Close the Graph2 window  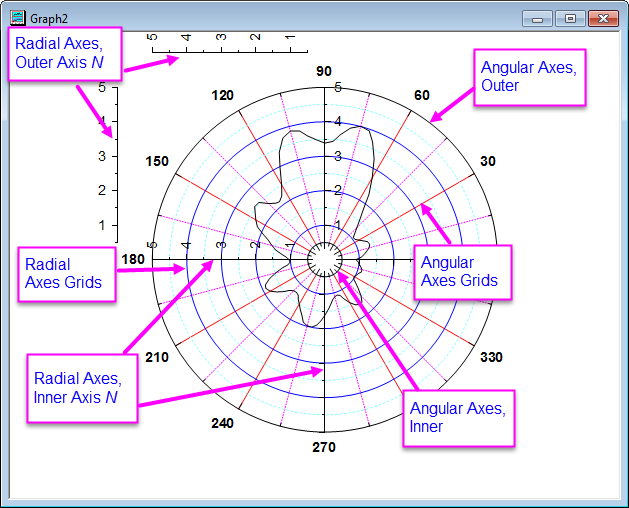[603, 18]
